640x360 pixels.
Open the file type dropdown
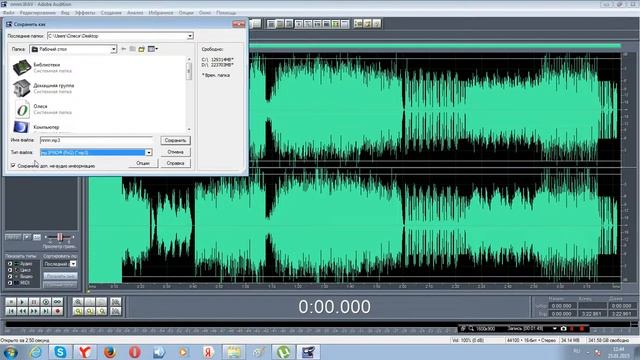149,152
